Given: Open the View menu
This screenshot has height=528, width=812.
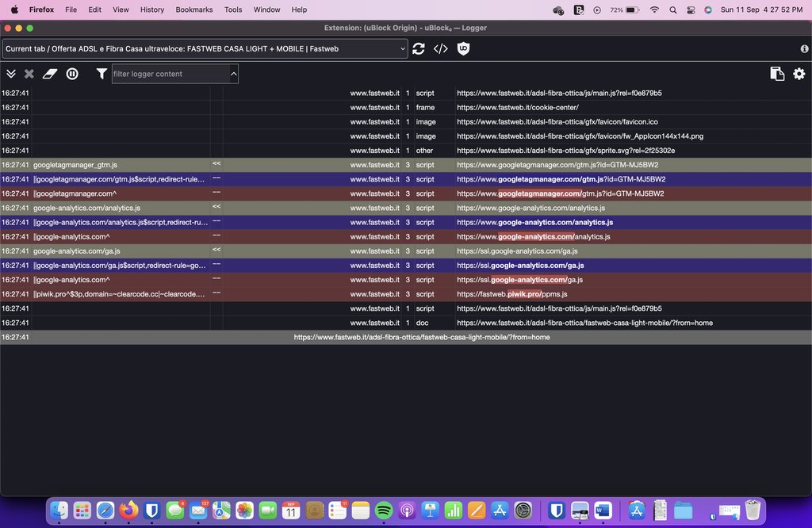Looking at the screenshot, I should tap(121, 10).
